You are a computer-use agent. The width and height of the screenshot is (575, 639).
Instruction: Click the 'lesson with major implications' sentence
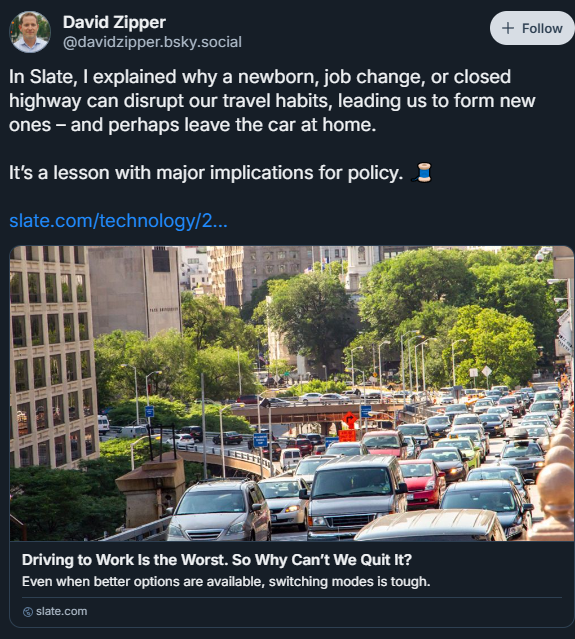pyautogui.click(x=206, y=173)
